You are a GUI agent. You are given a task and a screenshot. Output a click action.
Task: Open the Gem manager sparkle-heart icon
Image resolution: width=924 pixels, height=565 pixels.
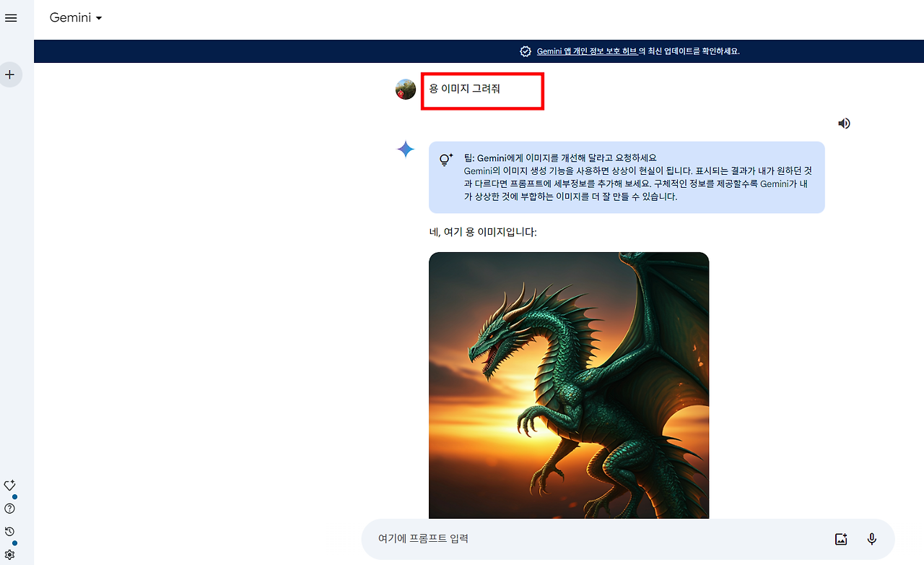click(10, 486)
